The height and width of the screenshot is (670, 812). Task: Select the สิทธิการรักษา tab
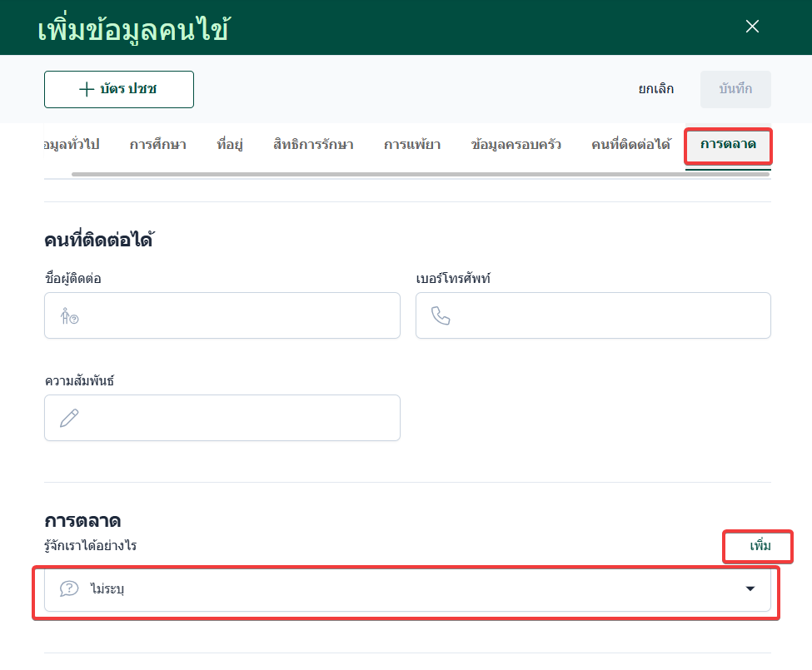(x=313, y=145)
